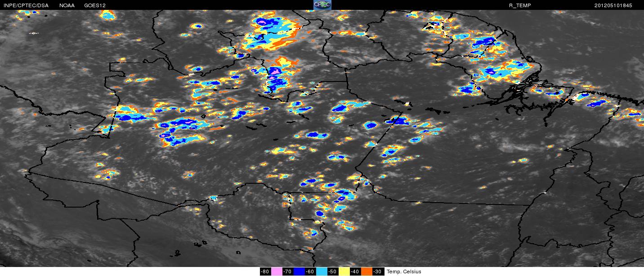Screen dimensions: 644x276
Task: Select the orange legend color swatch
Action: [367, 271]
